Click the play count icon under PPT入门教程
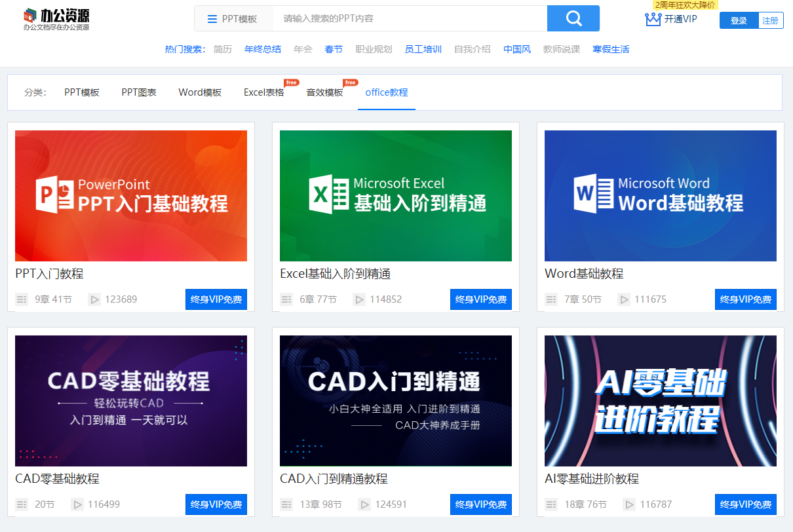Viewport: 793px width, 532px height. 94,299
